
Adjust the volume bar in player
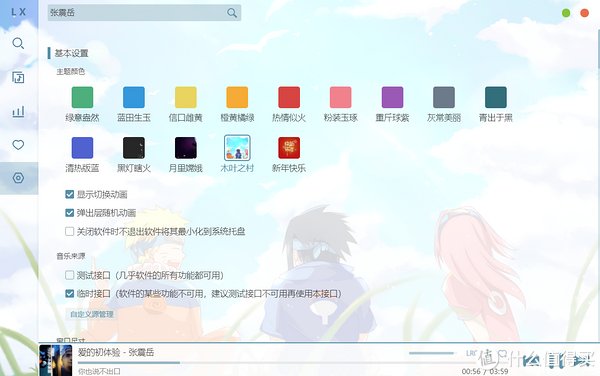point(431,353)
